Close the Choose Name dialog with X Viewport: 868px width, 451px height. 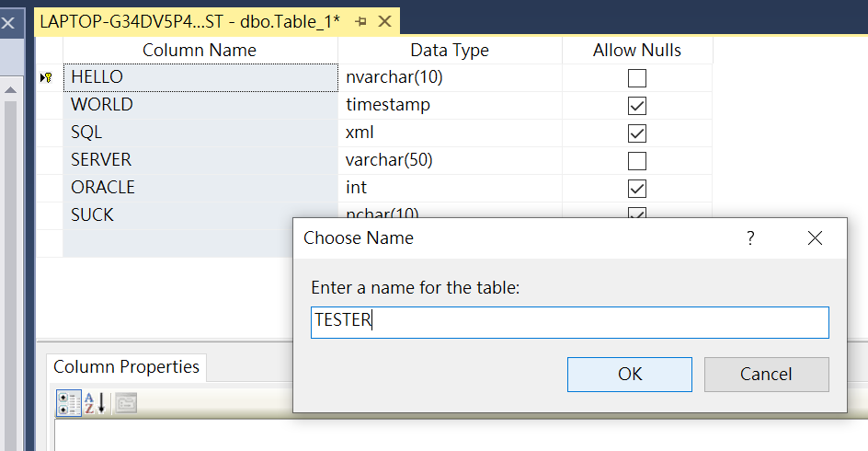click(815, 238)
